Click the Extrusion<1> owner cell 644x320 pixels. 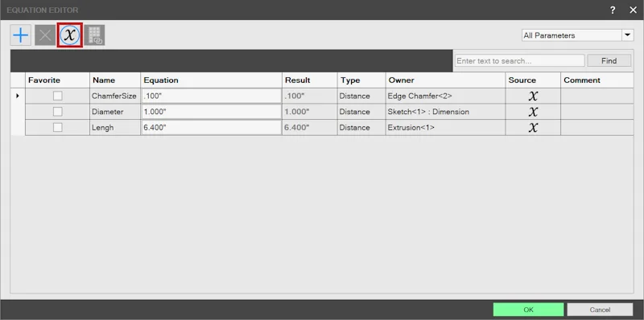pos(446,128)
